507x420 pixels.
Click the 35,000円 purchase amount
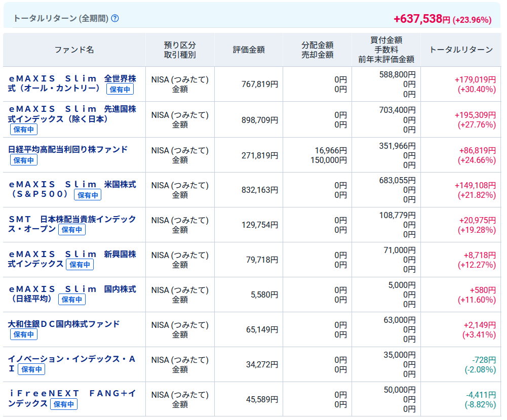click(400, 355)
